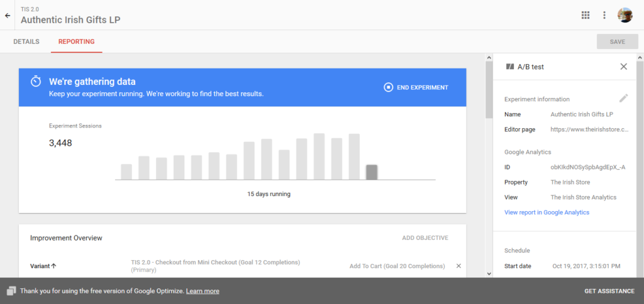Click the Experiment Sessions label
This screenshot has height=304, width=644.
(75, 126)
